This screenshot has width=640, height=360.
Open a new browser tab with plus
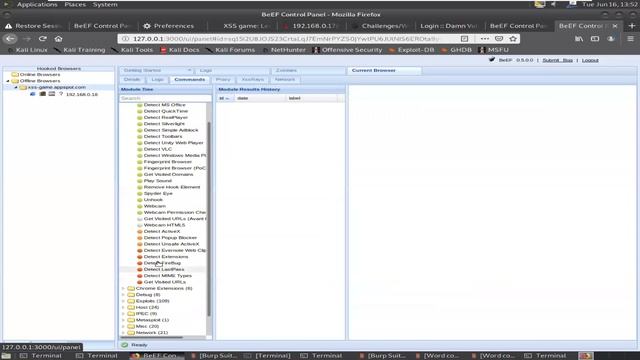click(632, 26)
